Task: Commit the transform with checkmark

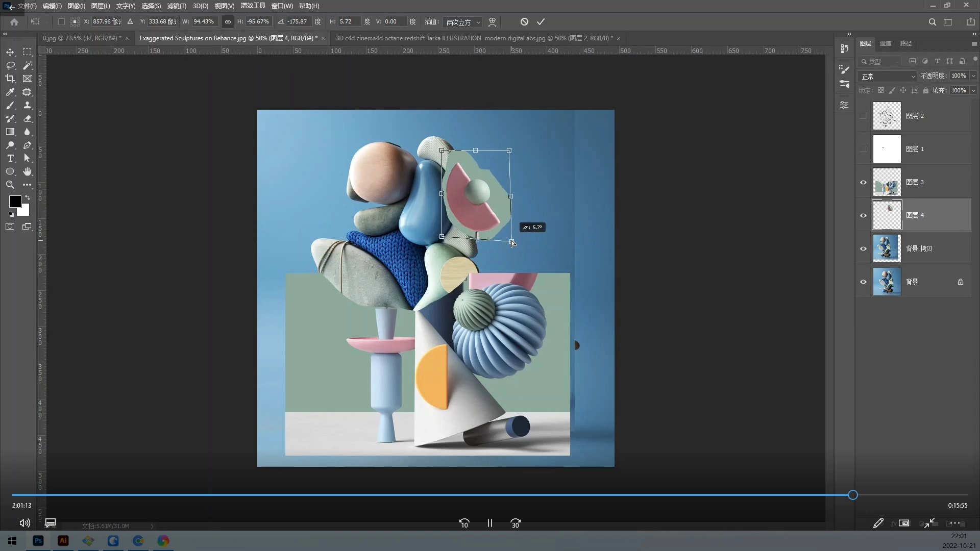Action: point(541,21)
